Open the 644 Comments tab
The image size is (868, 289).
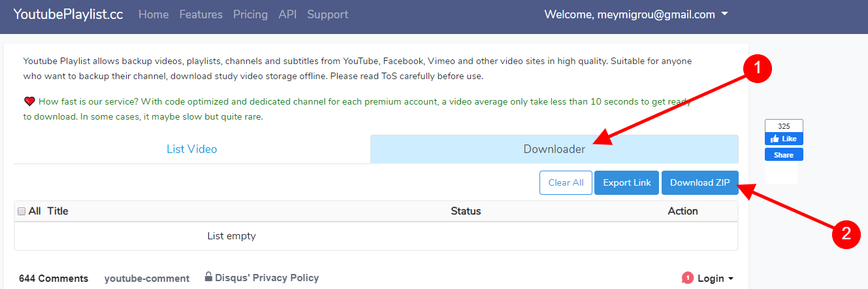(x=54, y=279)
